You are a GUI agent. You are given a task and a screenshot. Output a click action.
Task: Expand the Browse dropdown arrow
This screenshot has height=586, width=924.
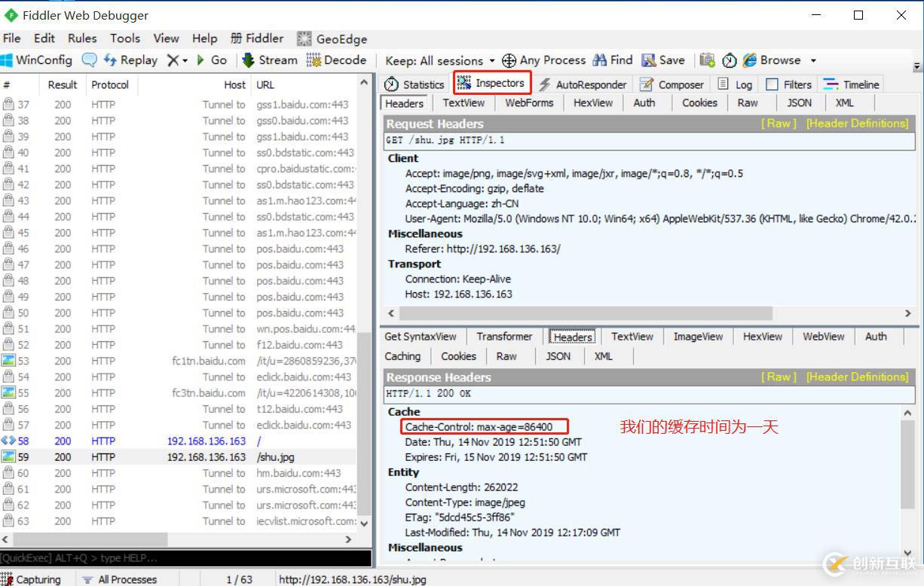coord(813,60)
